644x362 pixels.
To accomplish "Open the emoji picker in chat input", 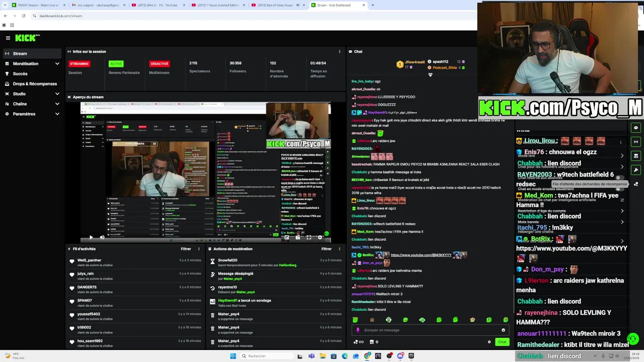I will coord(503,330).
